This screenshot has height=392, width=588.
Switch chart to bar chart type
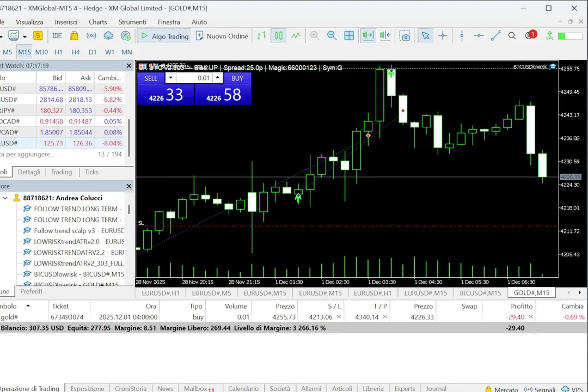pos(261,36)
